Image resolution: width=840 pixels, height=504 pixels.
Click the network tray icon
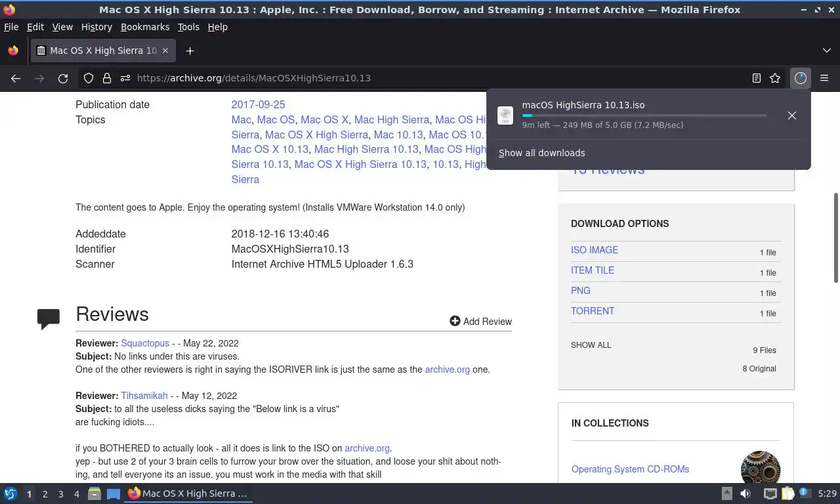point(770,493)
